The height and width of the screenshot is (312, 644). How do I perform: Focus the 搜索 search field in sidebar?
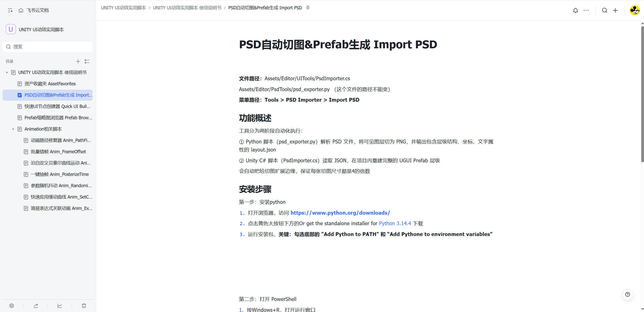click(x=48, y=47)
